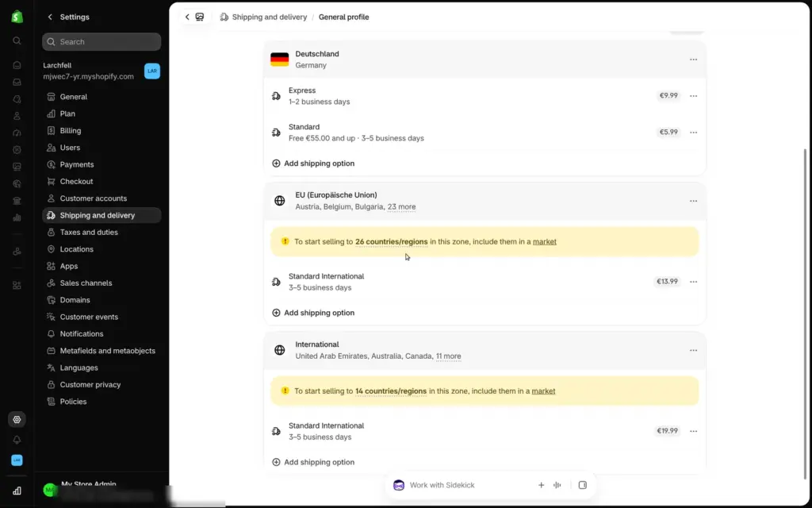Show the 14 countries/regions list
Viewport: 812px width, 508px height.
tap(391, 391)
